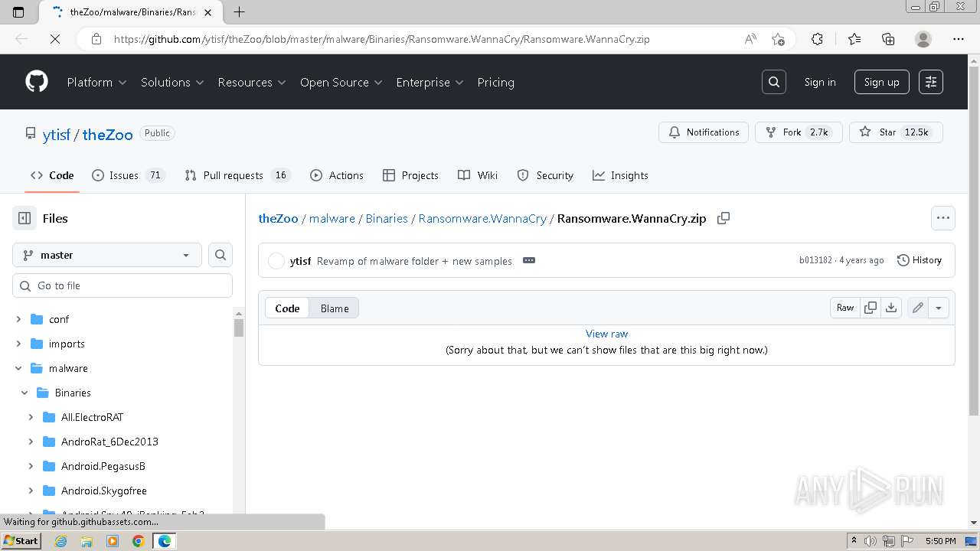
Task: Click the Sign in link
Action: [820, 82]
